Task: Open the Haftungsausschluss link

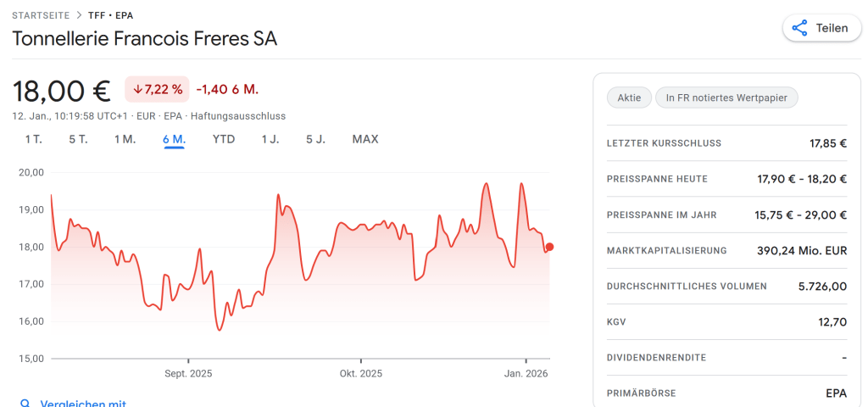Action: tap(238, 116)
